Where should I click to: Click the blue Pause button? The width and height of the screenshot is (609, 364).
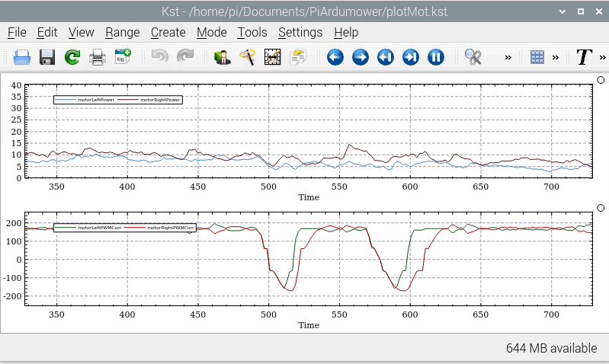click(436, 57)
